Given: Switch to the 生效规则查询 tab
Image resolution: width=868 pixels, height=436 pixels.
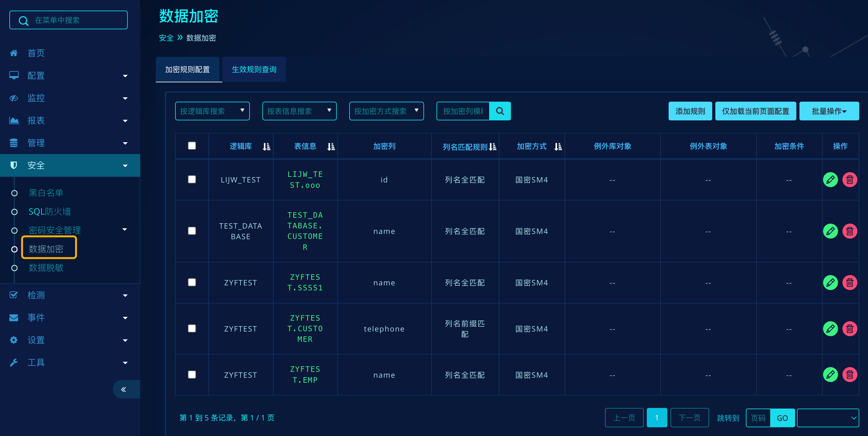Looking at the screenshot, I should pos(254,70).
